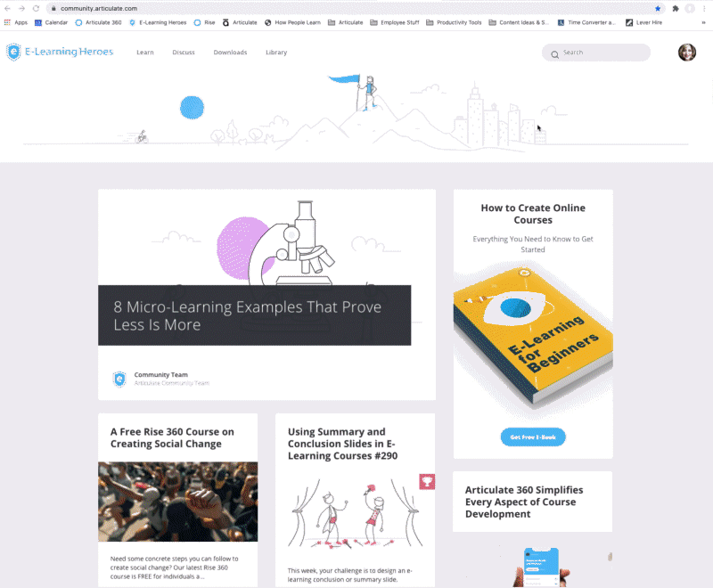Reload the page with the refresh icon
The width and height of the screenshot is (713, 588).
pyautogui.click(x=36, y=8)
